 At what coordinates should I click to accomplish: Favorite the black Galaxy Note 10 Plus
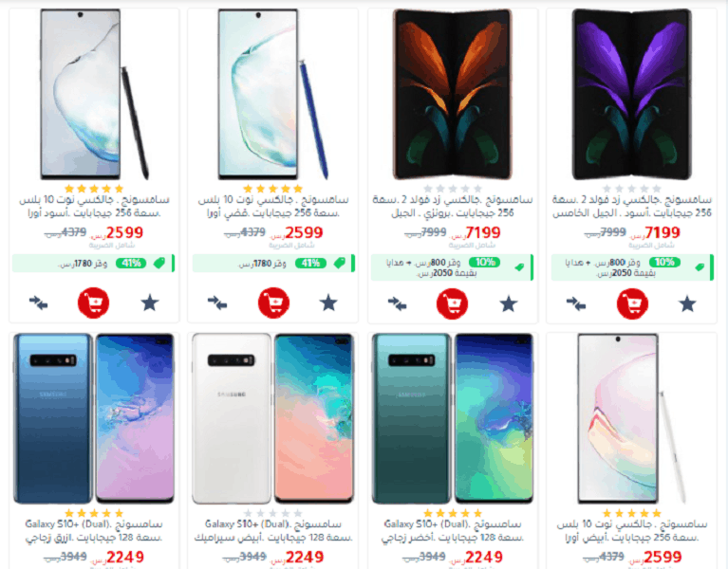click(150, 303)
